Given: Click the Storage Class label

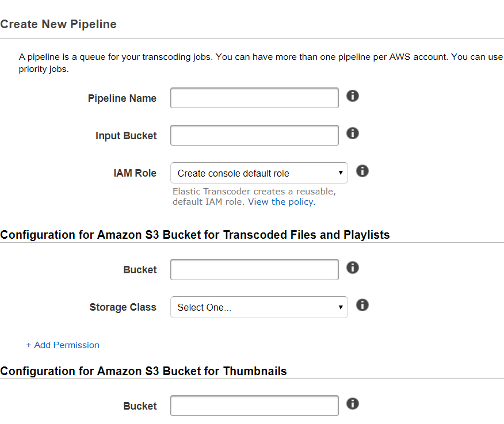Looking at the screenshot, I should click(123, 307).
